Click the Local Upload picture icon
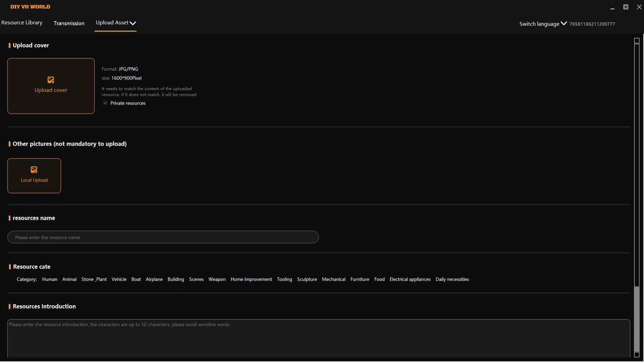 (x=34, y=170)
